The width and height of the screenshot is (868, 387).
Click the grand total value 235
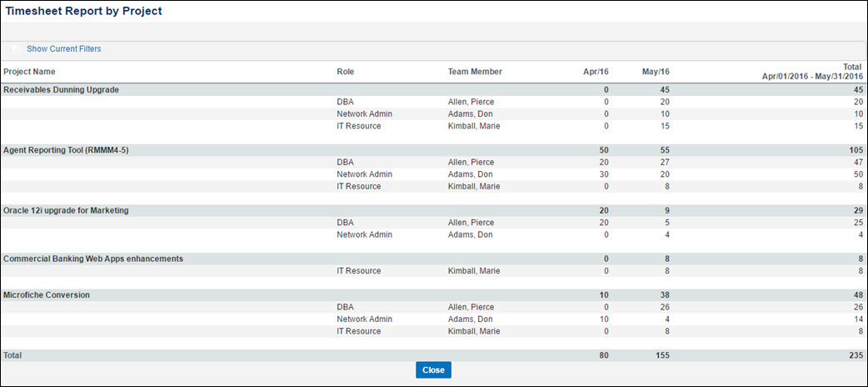coord(856,354)
